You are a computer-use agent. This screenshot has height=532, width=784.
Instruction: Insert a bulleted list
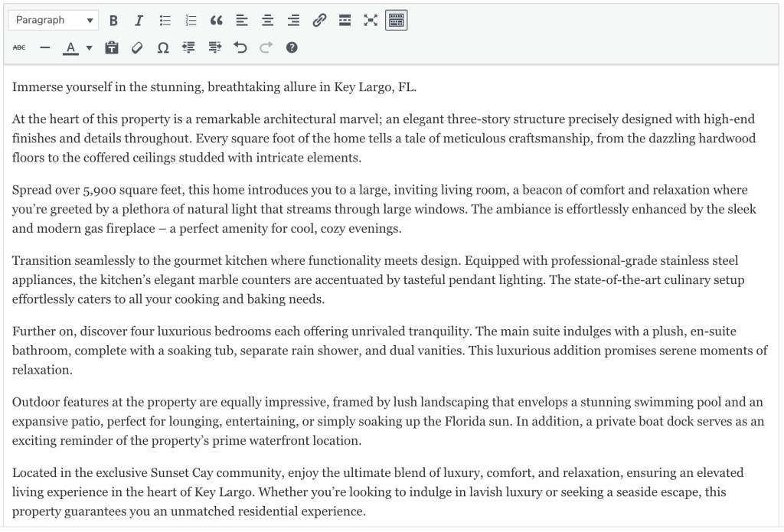coord(165,21)
